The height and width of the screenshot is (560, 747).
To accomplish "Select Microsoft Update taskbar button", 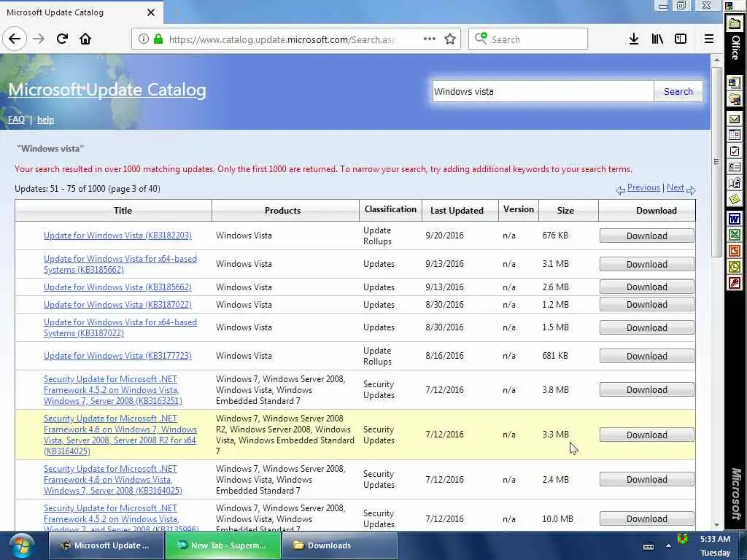I will (x=106, y=545).
